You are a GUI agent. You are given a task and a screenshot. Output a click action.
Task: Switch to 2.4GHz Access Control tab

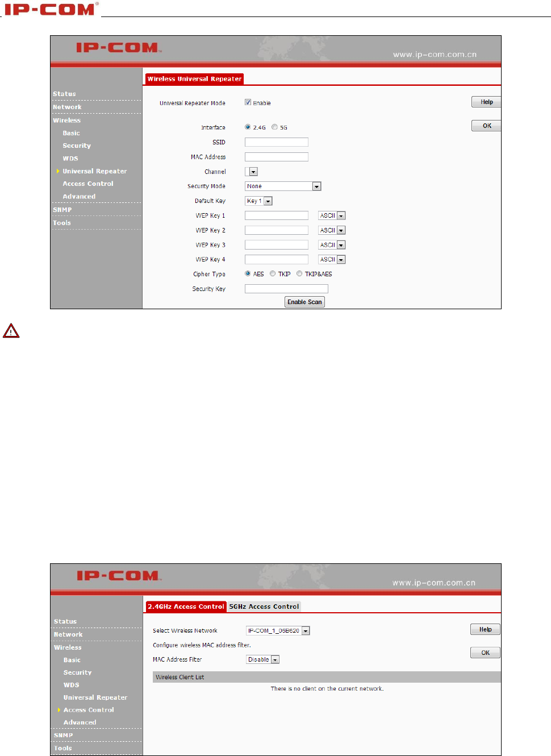coord(186,607)
